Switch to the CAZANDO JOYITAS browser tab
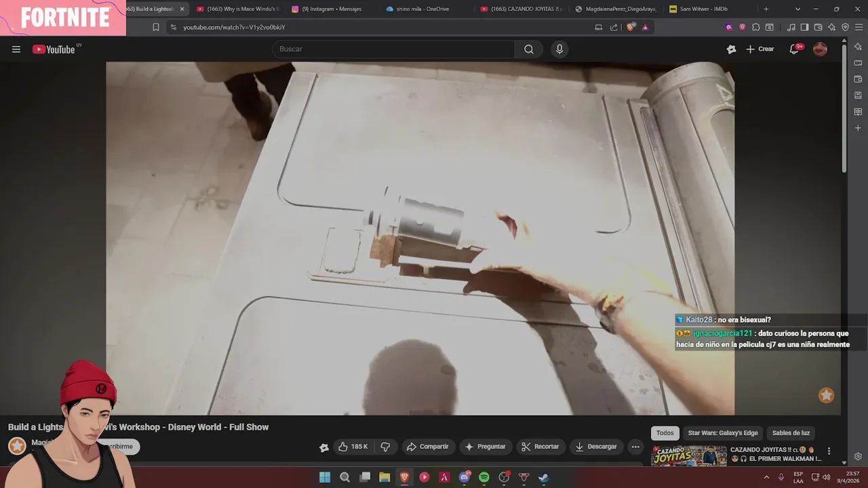This screenshot has height=488, width=868. click(521, 9)
